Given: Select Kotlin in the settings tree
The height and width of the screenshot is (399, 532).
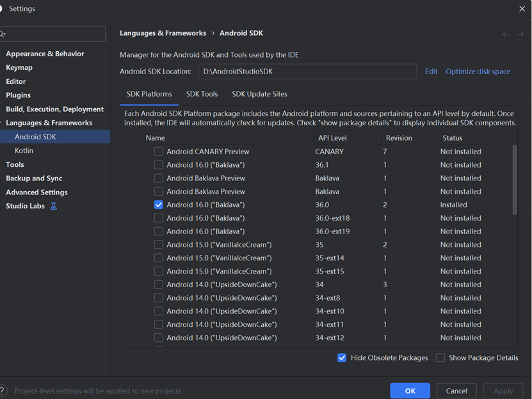Looking at the screenshot, I should [24, 150].
